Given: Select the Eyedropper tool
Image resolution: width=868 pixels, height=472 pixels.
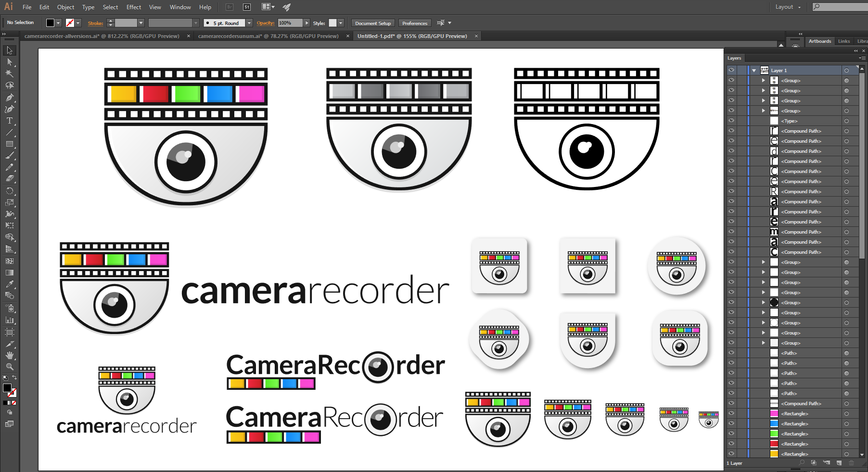Looking at the screenshot, I should [x=9, y=284].
